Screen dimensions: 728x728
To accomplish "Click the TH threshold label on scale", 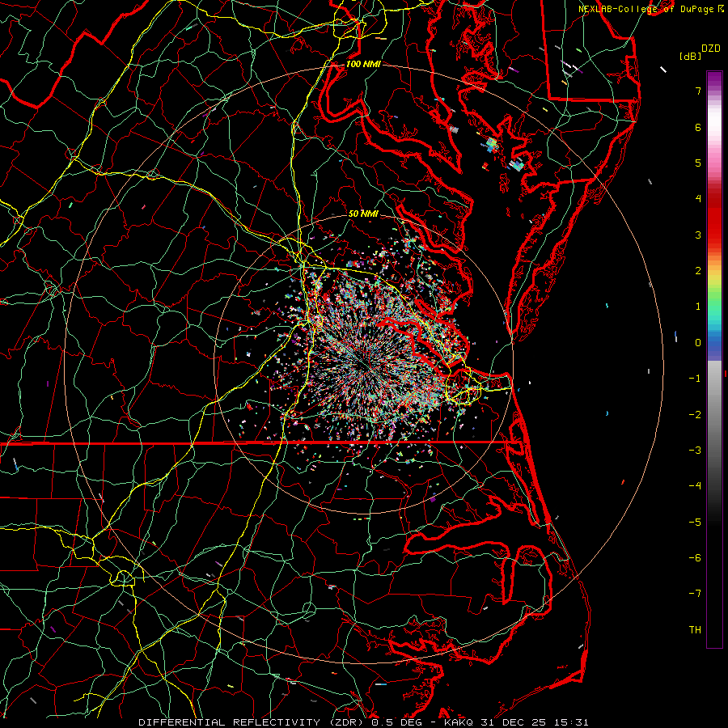I will tap(695, 630).
